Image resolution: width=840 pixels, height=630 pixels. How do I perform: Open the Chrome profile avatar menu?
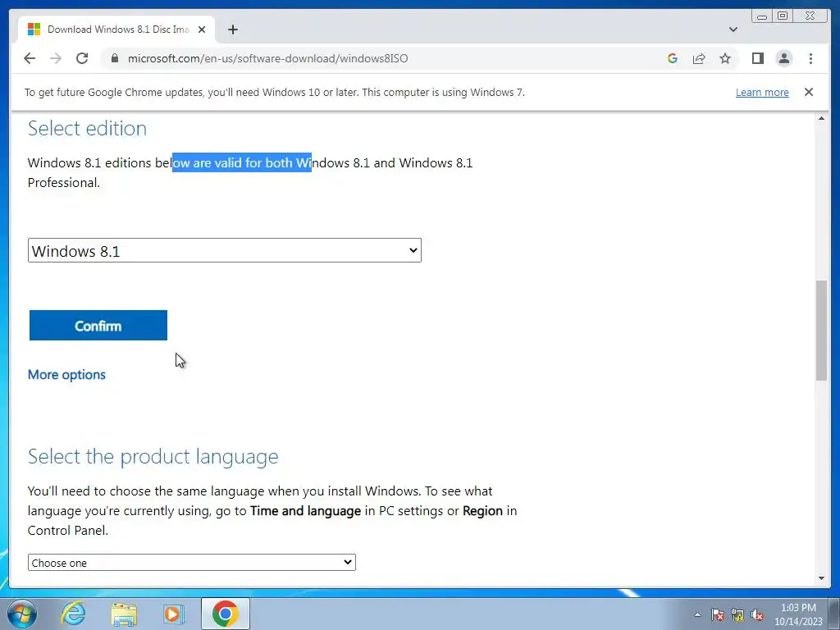click(x=783, y=58)
